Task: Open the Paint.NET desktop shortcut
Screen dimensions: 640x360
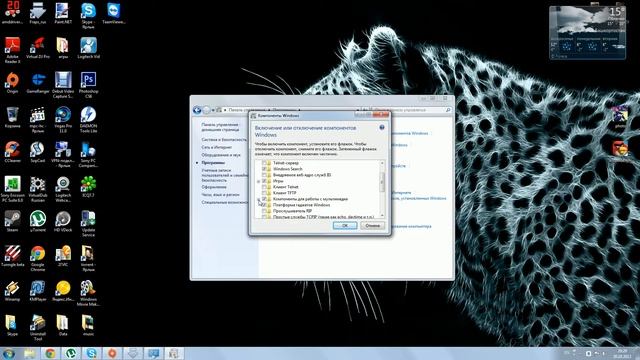Action: pos(62,13)
